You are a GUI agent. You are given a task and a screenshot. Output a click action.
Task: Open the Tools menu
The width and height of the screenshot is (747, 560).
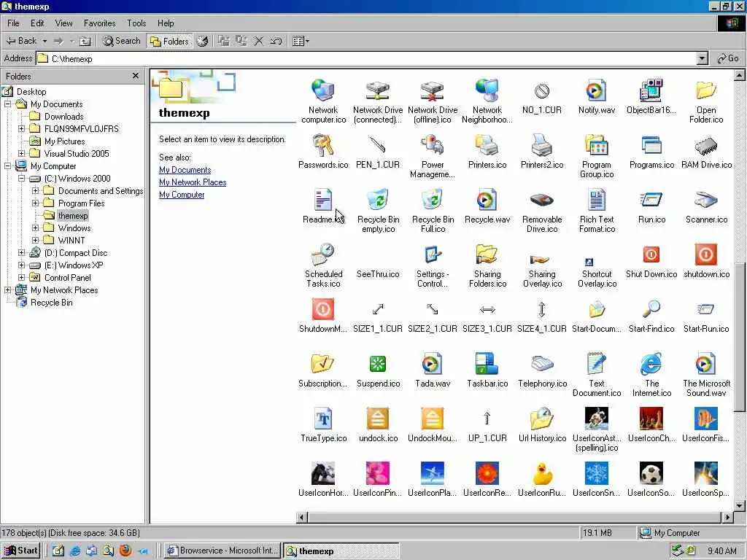coord(136,23)
